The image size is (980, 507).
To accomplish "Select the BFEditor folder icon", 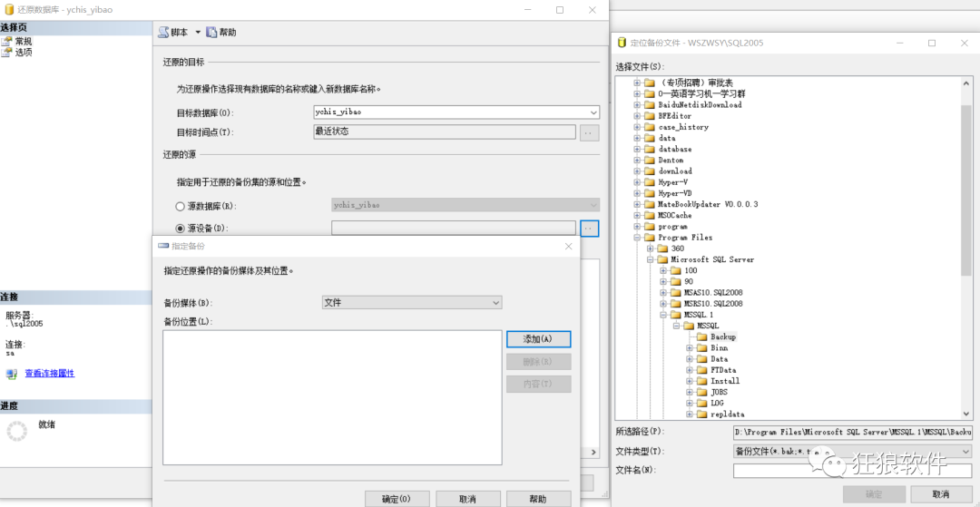I will (650, 116).
